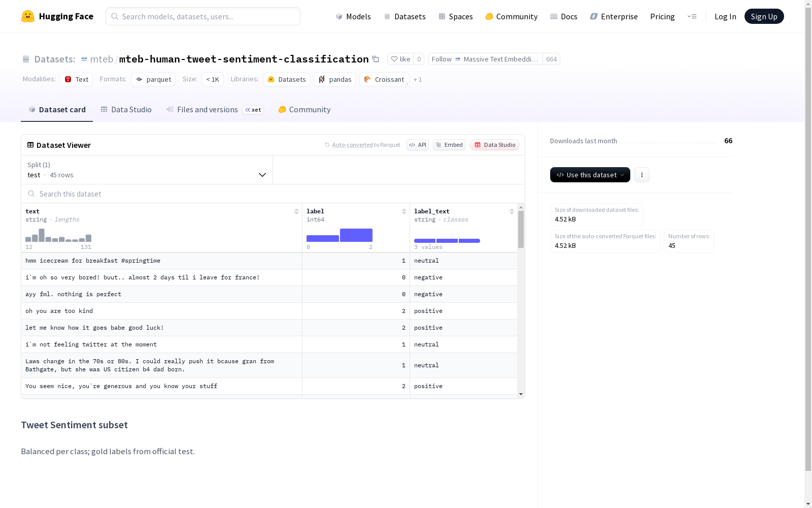The width and height of the screenshot is (812, 508).
Task: Select row 'hmm icecream for breakfast #springtime'
Action: click(x=269, y=261)
